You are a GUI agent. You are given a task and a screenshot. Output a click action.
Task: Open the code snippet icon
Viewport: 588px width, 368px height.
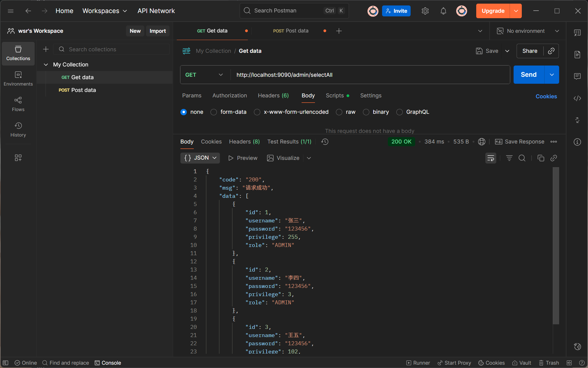pyautogui.click(x=577, y=98)
